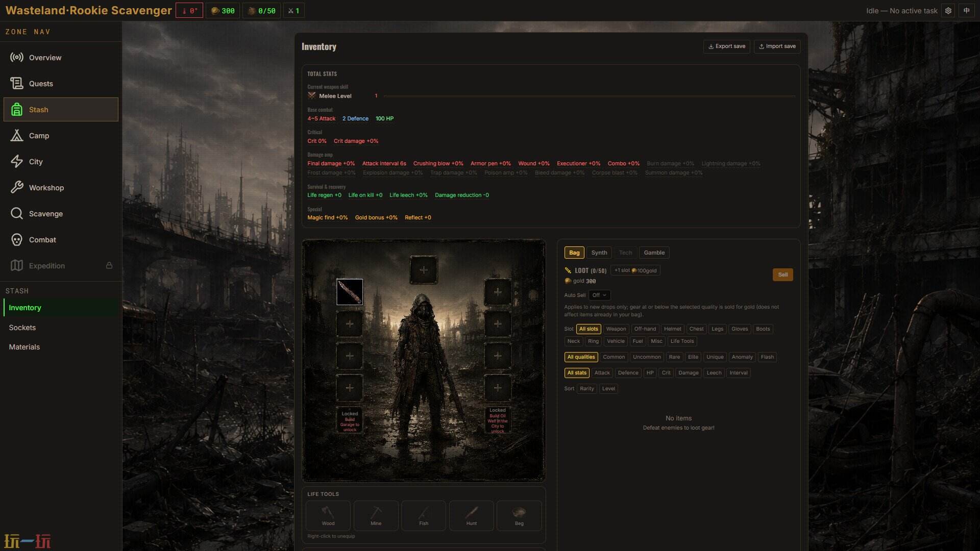Open Workshop wrench icon

(17, 188)
